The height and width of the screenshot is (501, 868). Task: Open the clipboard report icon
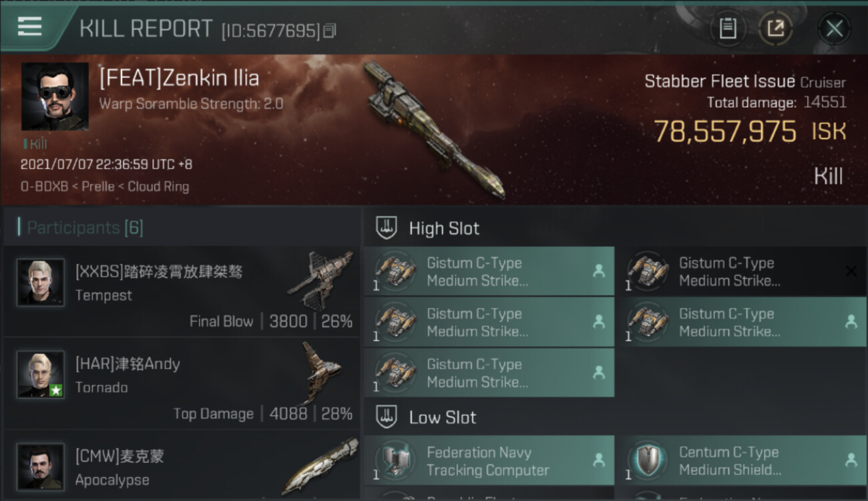728,29
